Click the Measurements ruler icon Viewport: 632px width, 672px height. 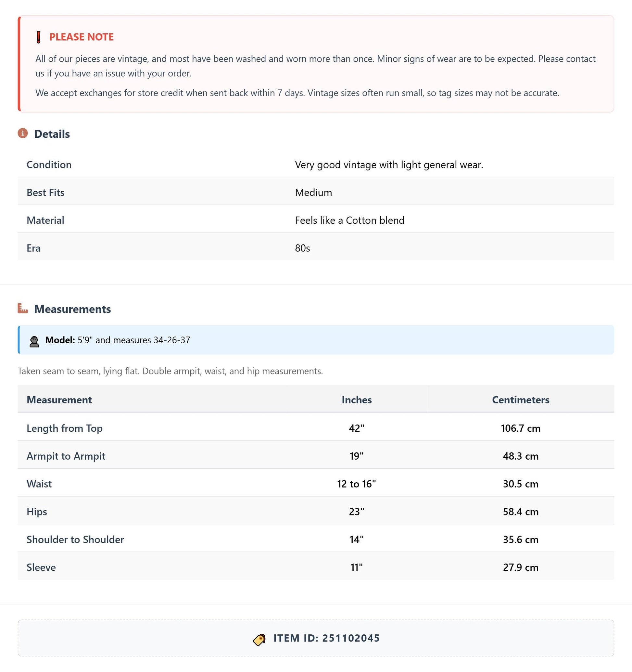23,309
